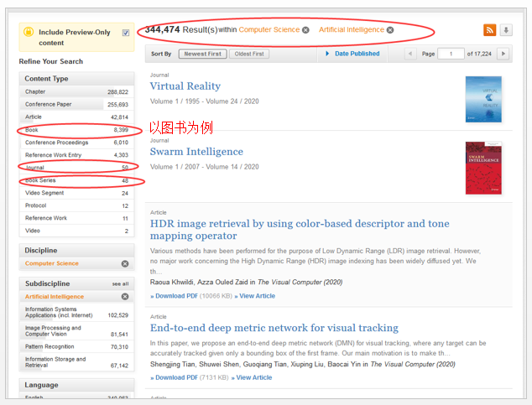Screen dimensions: 532x405
Task: Filter by Video Segment content type
Action: point(76,193)
